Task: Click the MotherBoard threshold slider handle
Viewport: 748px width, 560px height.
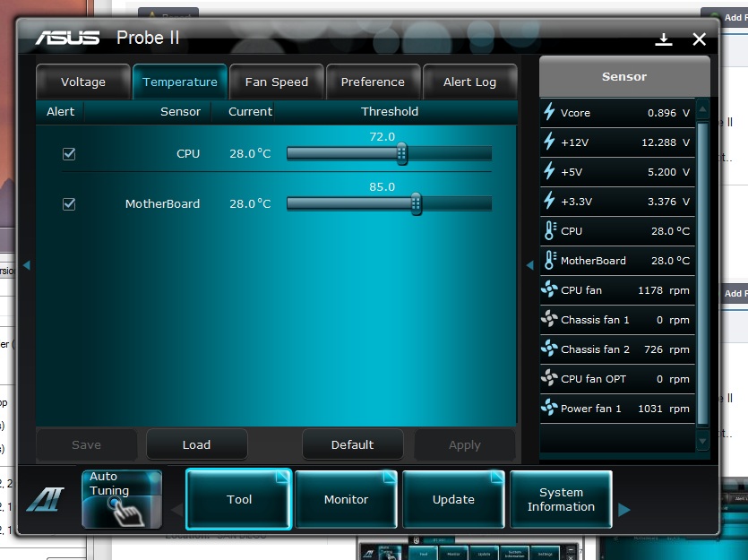Action: pos(416,203)
